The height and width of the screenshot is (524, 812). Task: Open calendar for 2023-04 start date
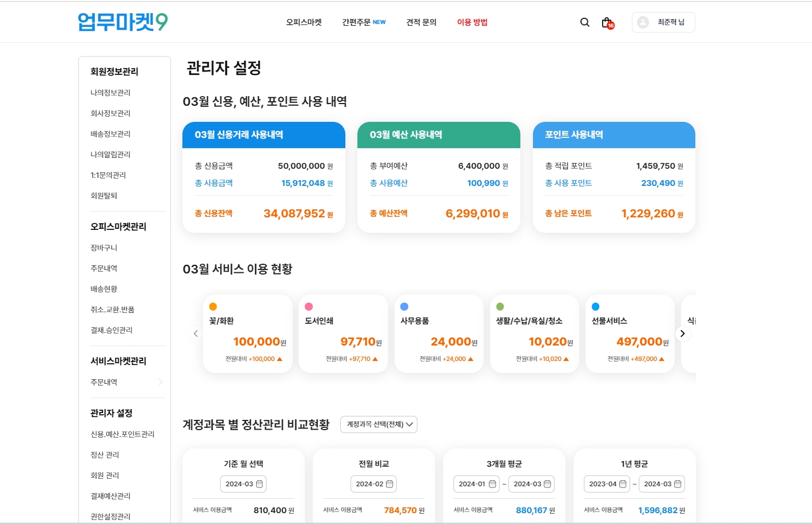pos(623,484)
